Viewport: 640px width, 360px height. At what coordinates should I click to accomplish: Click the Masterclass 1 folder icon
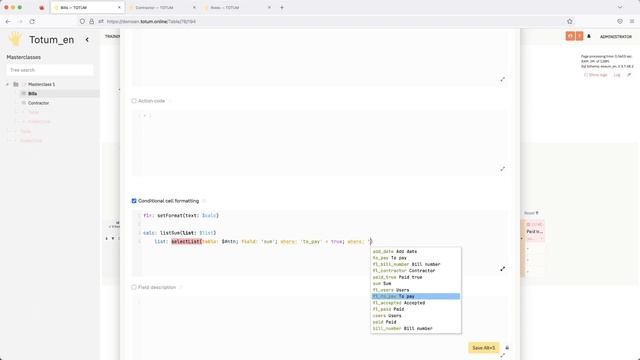pos(16,84)
